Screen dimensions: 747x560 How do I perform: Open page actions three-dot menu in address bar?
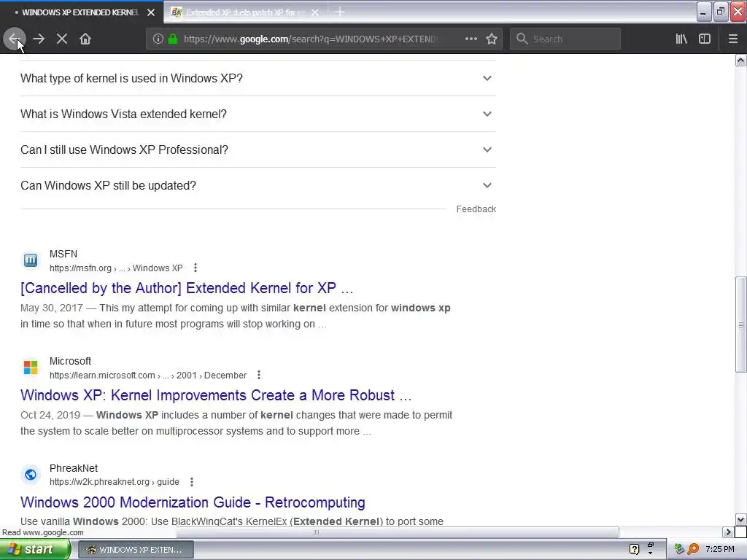coord(471,39)
